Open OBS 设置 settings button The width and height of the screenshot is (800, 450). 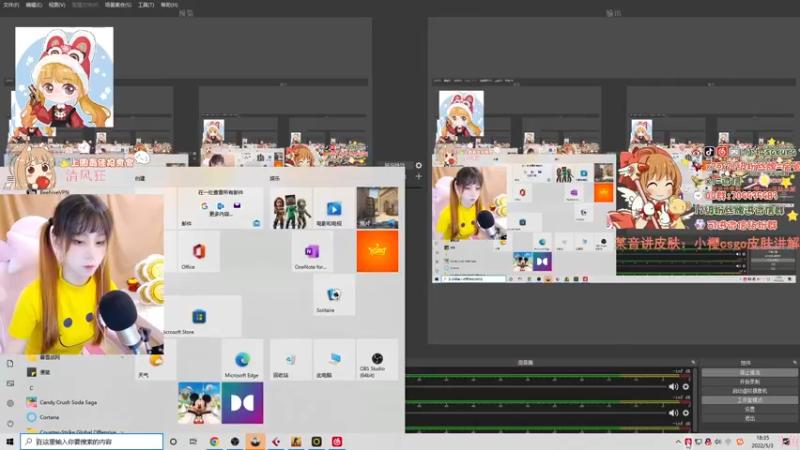[749, 409]
